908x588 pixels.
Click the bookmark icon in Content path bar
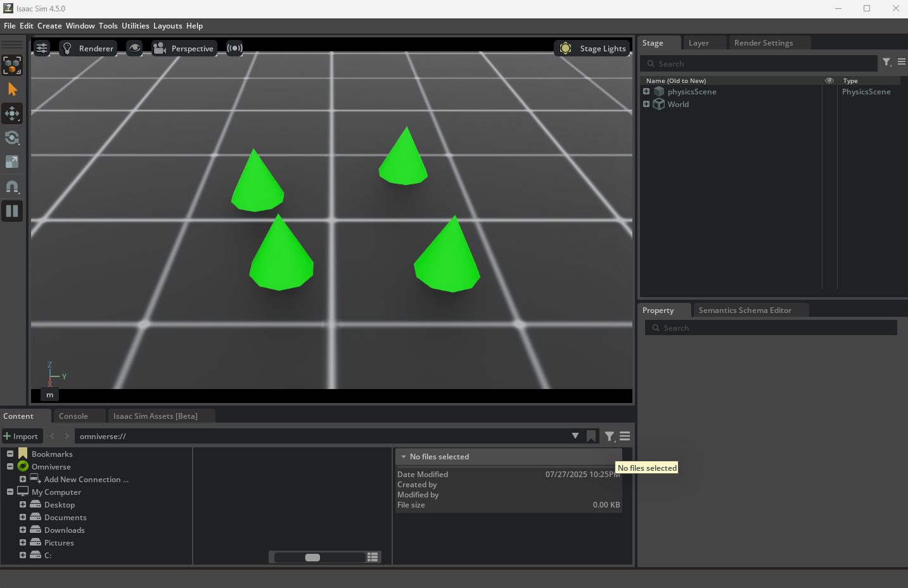[591, 436]
